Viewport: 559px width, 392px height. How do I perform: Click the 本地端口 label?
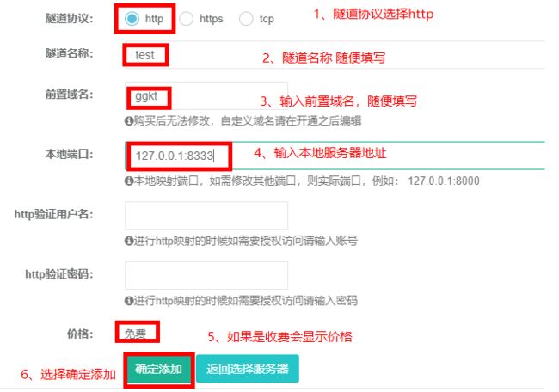pos(69,154)
